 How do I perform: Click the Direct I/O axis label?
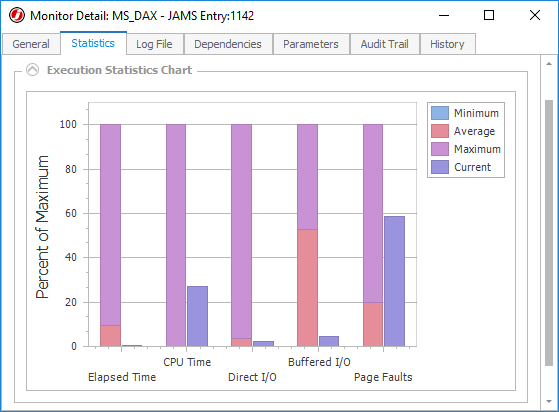252,377
